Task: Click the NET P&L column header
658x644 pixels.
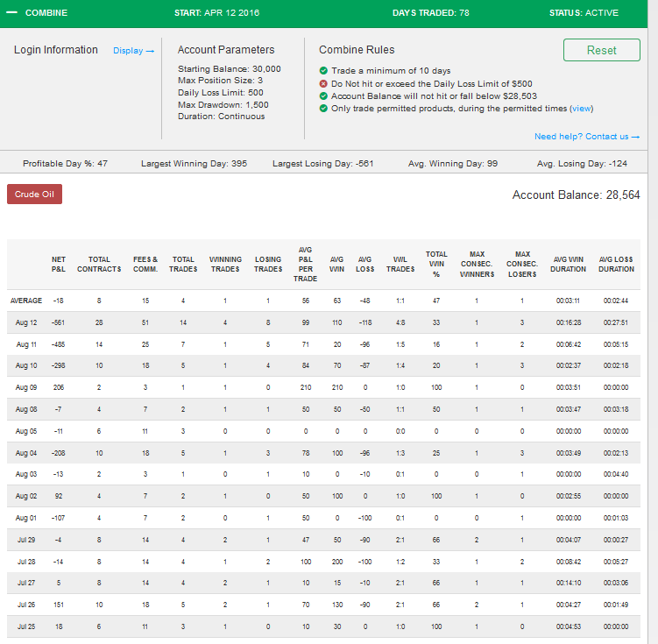Action: click(59, 265)
